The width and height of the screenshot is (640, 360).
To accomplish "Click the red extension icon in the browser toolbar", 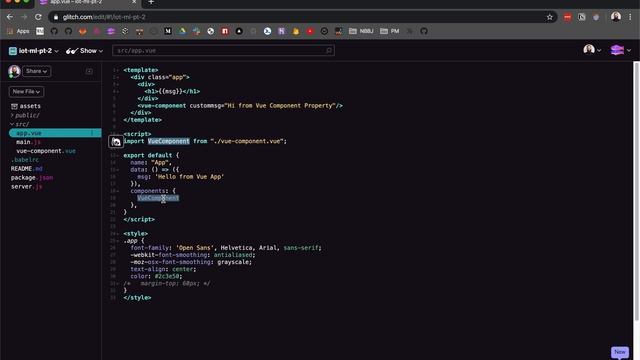I will pos(567,17).
